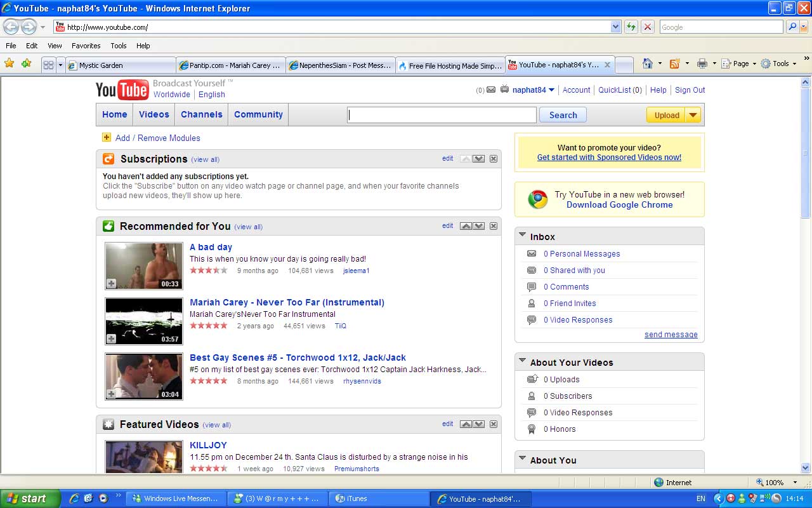Switch to the Mystic Garden tab
The height and width of the screenshot is (508, 812).
click(121, 65)
